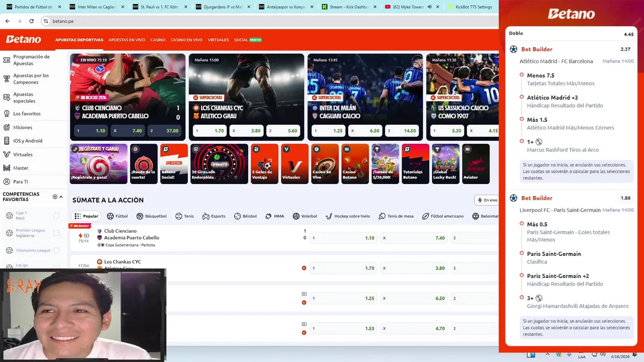Check the Premier League Inglaterra checkbox

point(56,233)
